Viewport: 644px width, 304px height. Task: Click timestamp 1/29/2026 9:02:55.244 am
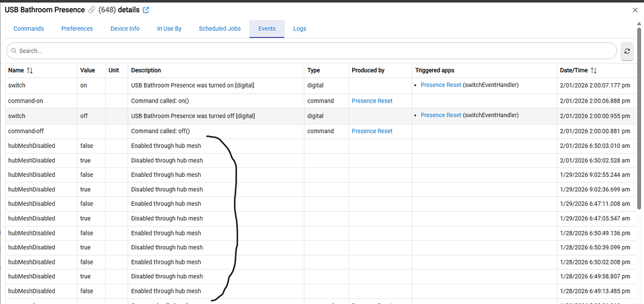595,174
